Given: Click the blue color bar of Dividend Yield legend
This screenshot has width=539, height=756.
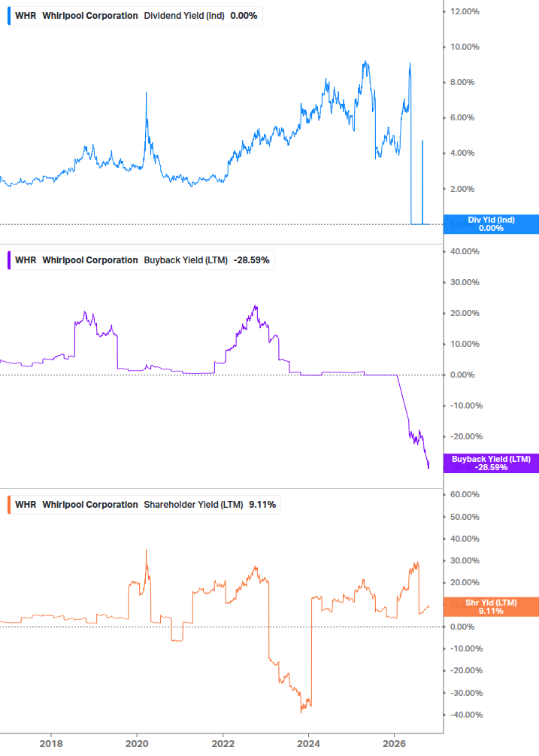Looking at the screenshot, I should click(x=9, y=16).
